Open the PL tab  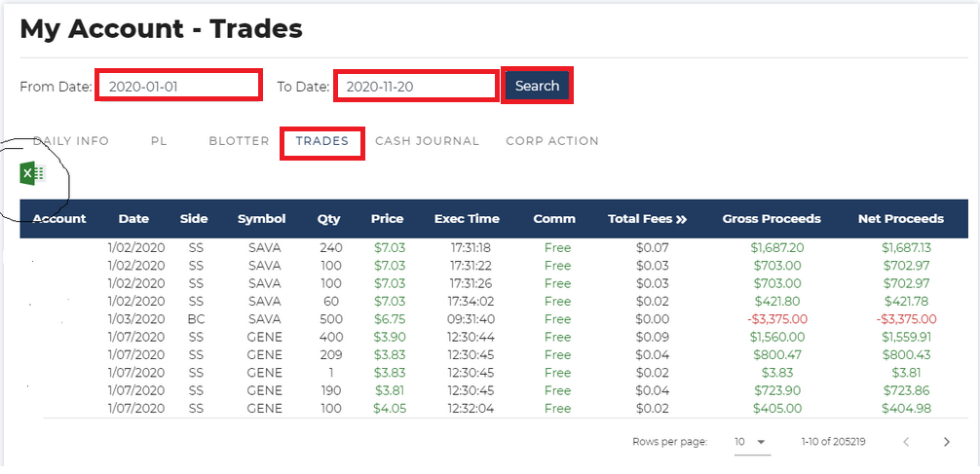tap(159, 141)
